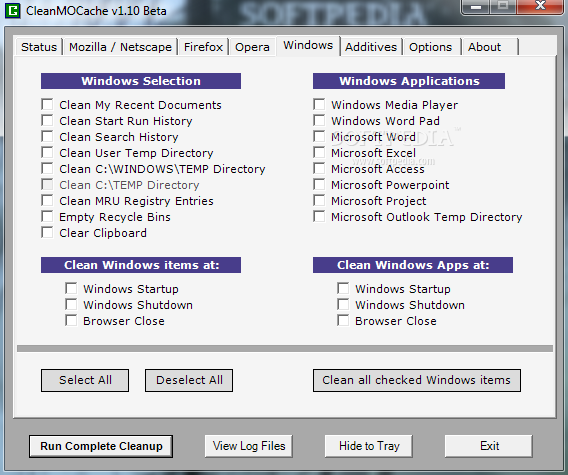Start Run Complete Cleanup
The image size is (568, 475).
(x=101, y=446)
